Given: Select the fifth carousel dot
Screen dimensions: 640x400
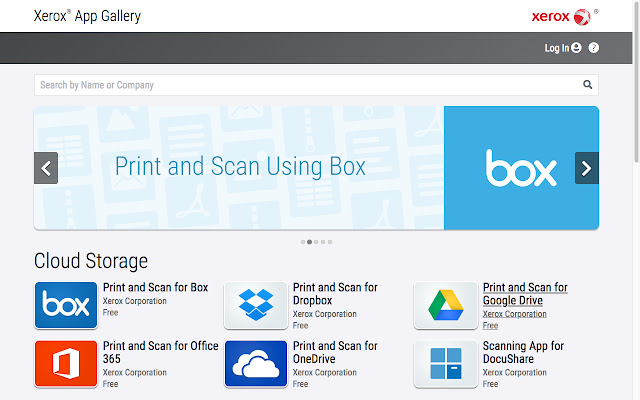Looking at the screenshot, I should [330, 242].
